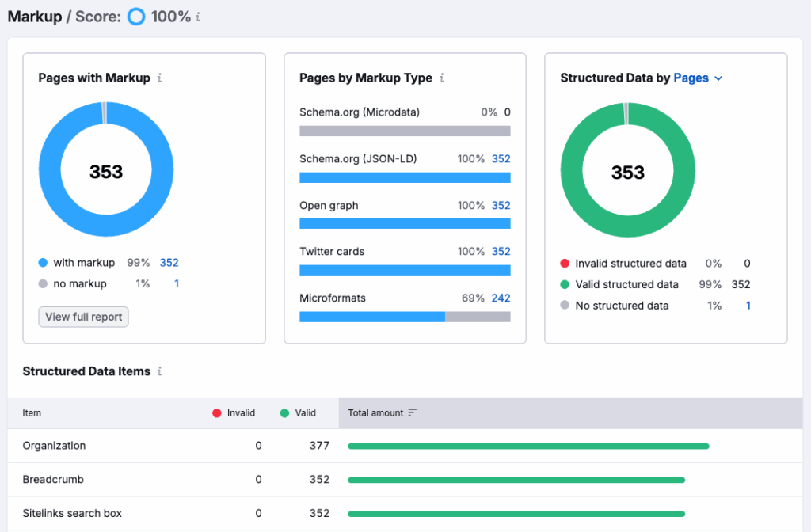The height and width of the screenshot is (532, 811).
Task: Click the Microformats progress bar
Action: 405,317
